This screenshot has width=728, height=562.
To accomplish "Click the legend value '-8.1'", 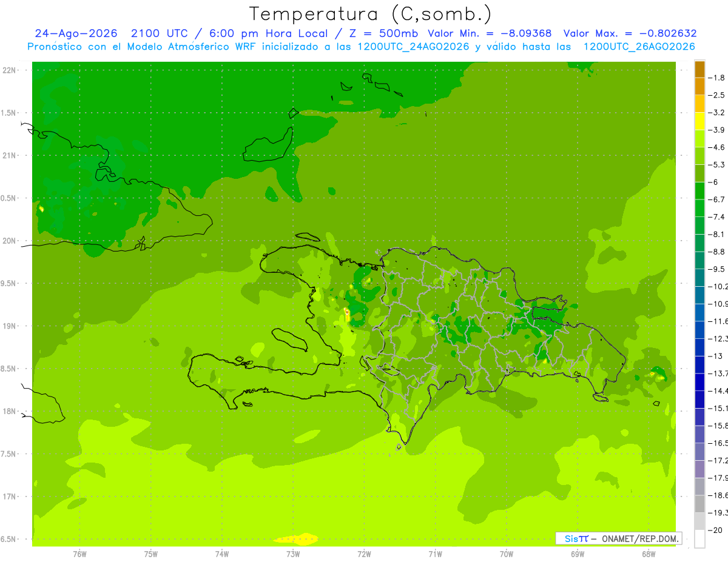I will tap(717, 234).
